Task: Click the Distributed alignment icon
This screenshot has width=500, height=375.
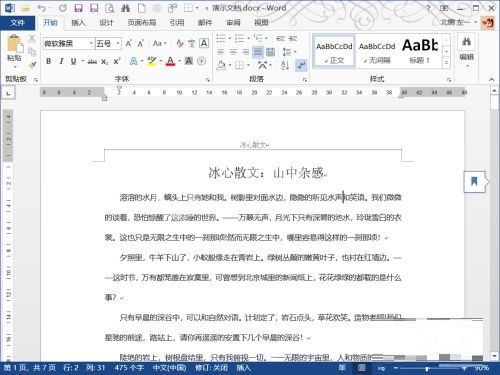Action: [271, 52]
